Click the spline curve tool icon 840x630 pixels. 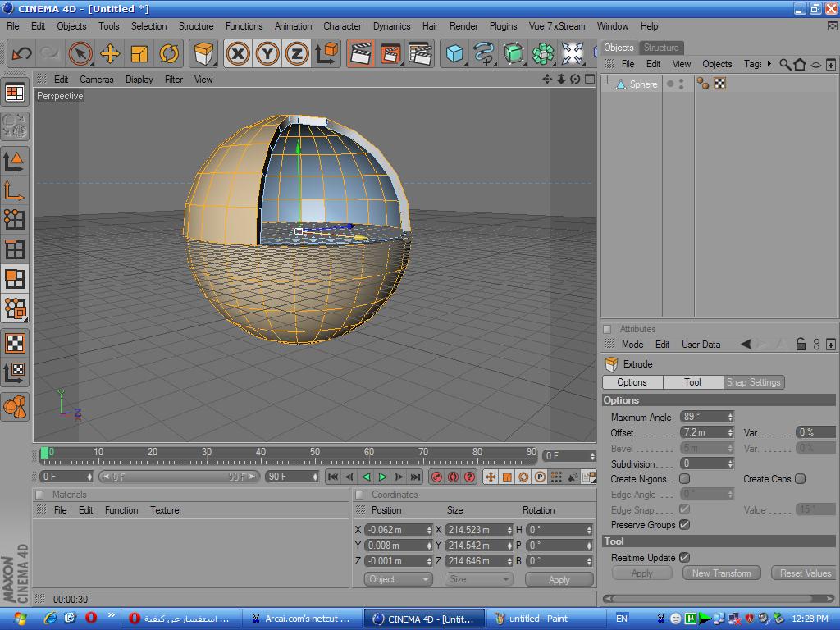pos(484,53)
